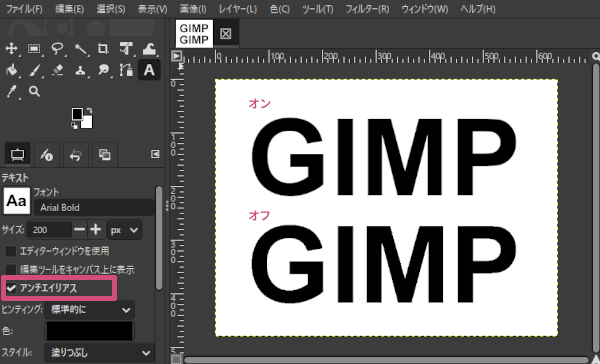This screenshot has width=600, height=364.
Task: Select the Unified Transform tool
Action: 126,49
